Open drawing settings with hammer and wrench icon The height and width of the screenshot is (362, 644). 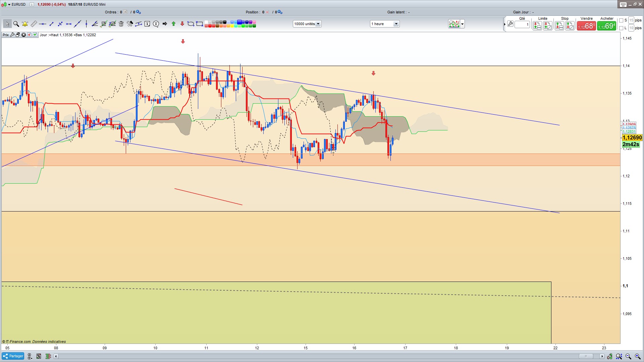(130, 24)
